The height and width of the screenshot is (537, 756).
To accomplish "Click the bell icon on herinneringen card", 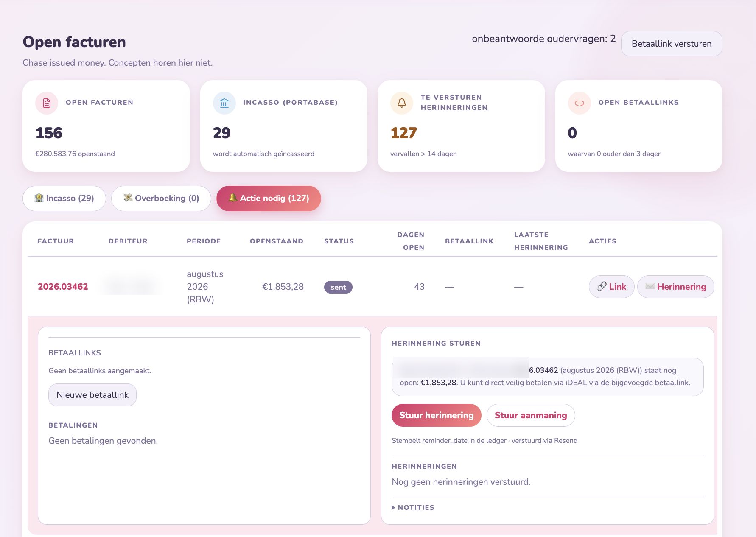I will click(x=401, y=103).
